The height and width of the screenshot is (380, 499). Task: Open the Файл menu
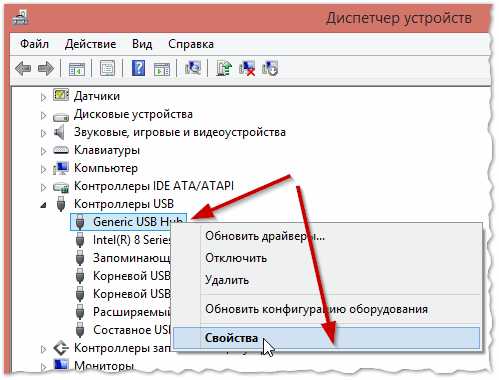click(x=34, y=44)
